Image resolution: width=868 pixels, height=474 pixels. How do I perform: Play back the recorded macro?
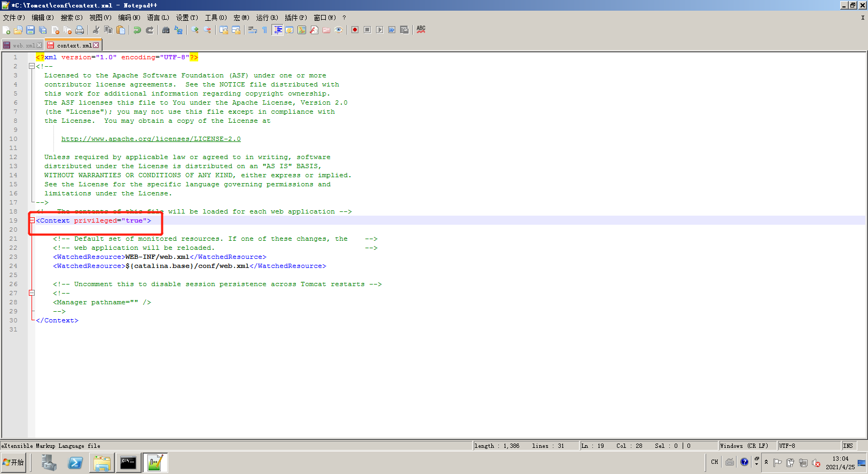(380, 30)
